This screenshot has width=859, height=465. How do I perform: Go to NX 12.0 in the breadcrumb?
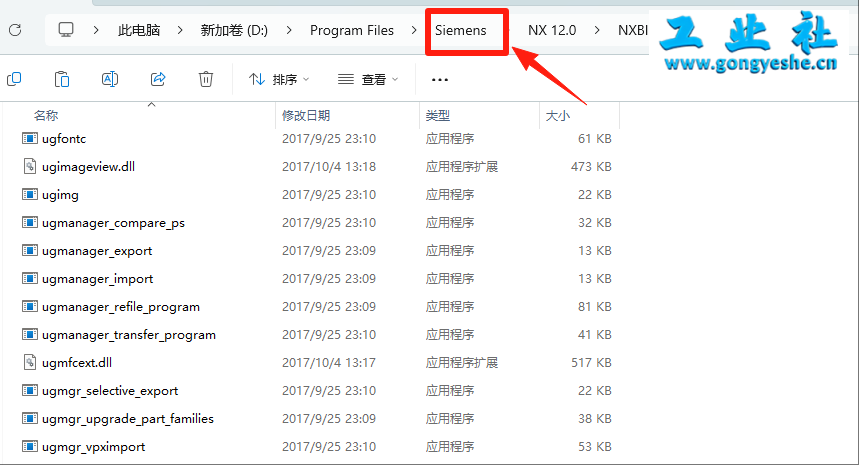click(552, 30)
